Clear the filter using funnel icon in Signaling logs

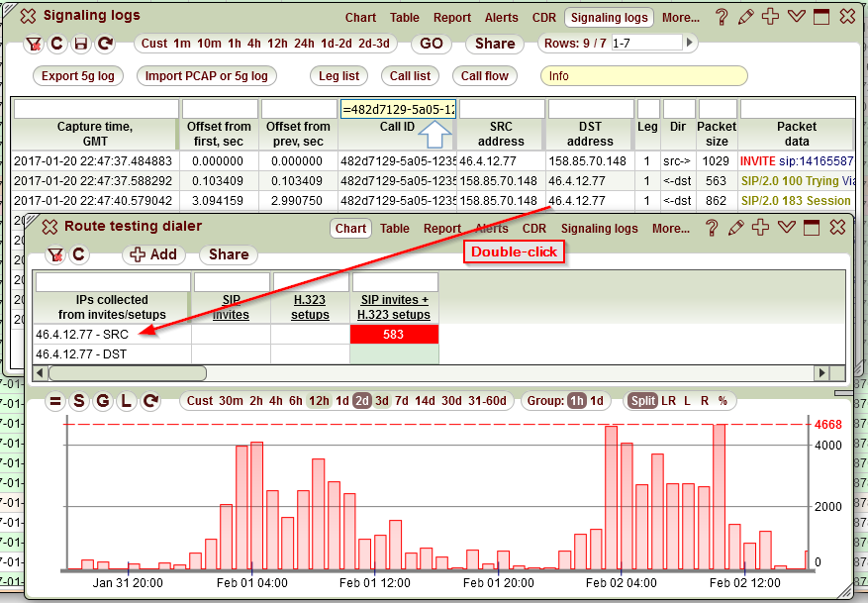(33, 44)
